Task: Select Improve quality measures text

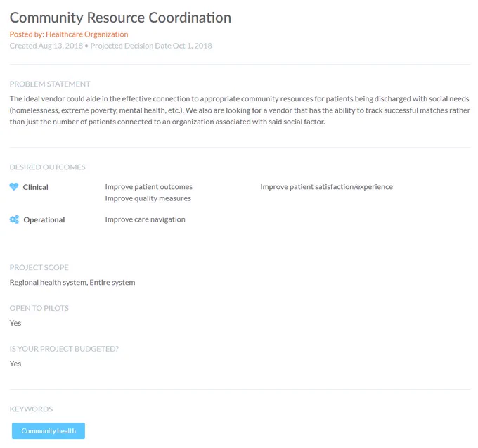Action: (x=148, y=198)
